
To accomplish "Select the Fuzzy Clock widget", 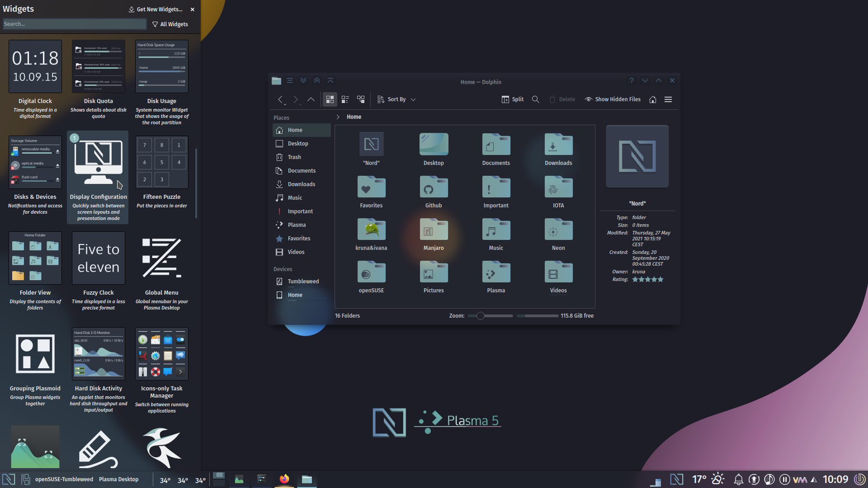I will point(99,272).
